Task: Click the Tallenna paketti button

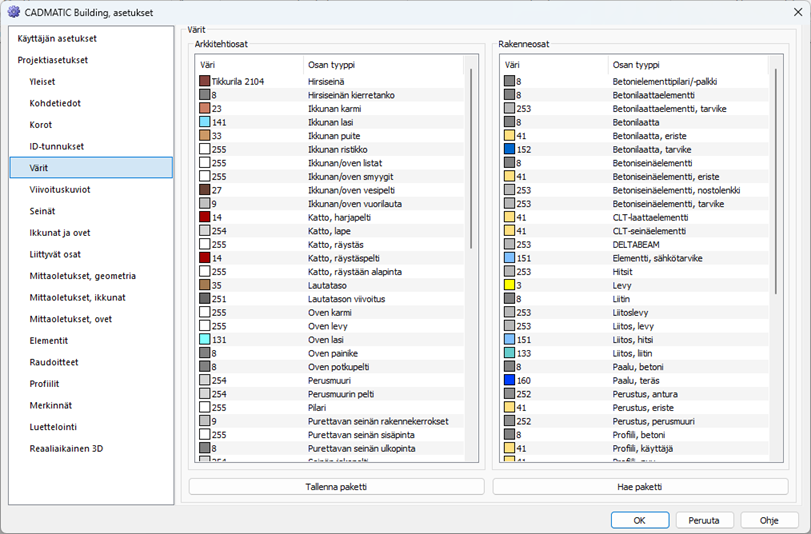Action: 336,487
